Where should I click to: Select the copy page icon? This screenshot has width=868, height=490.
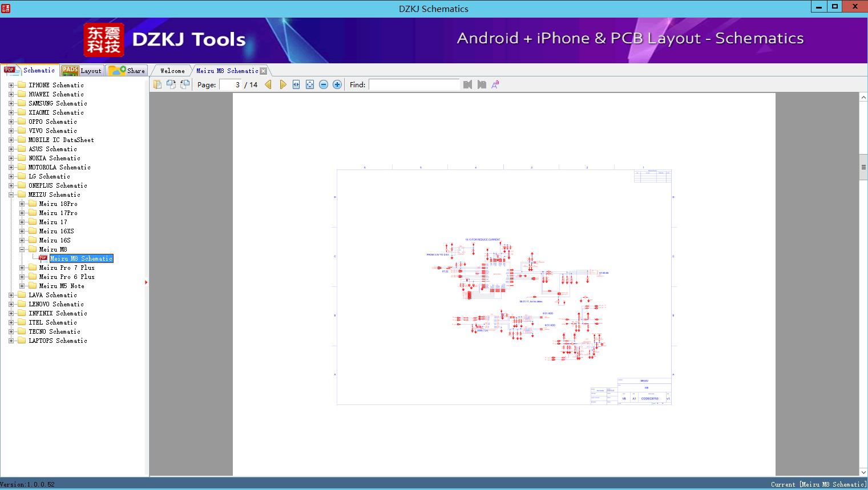[x=158, y=84]
